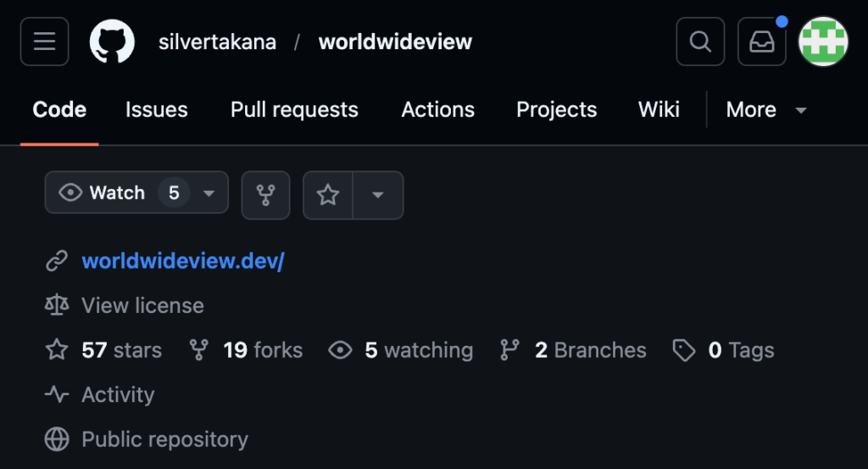Open the View license link
The image size is (868, 469).
[x=142, y=305]
